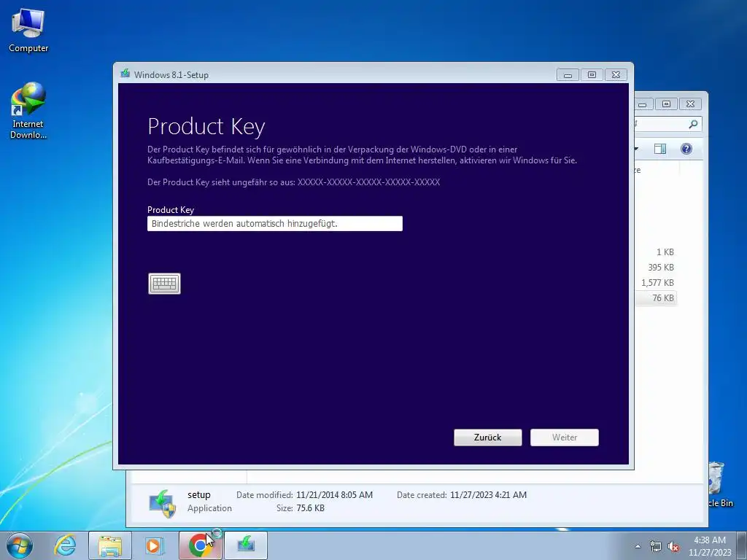Select the 1,577 KB file row in Explorer
Image resolution: width=747 pixels, height=560 pixels.
[x=656, y=282]
